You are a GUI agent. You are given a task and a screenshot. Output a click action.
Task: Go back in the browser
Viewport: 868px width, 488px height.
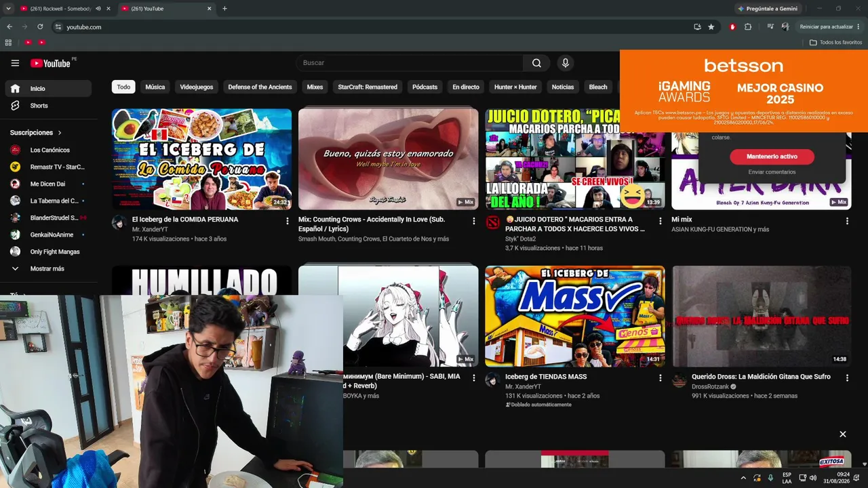[9, 27]
